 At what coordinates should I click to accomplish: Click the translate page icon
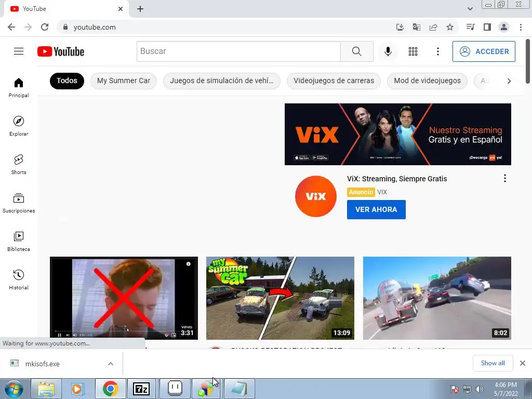click(x=416, y=27)
